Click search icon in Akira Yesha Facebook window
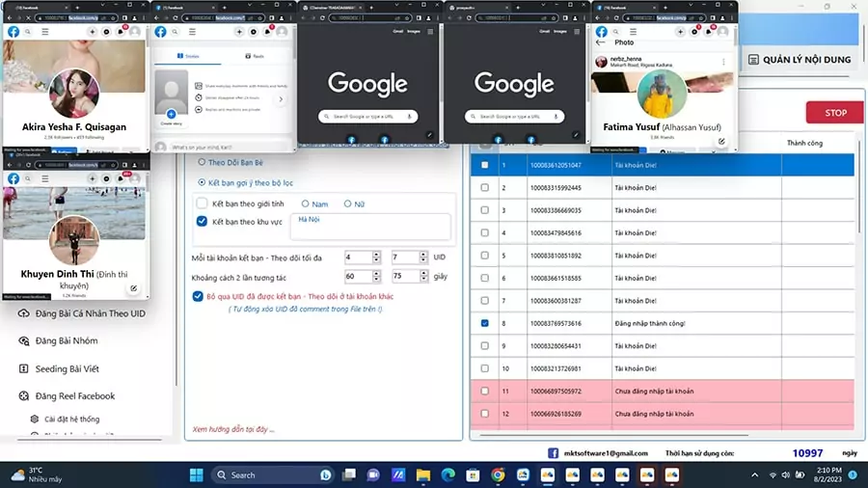Viewport: 868px width, 488px height. 28,32
